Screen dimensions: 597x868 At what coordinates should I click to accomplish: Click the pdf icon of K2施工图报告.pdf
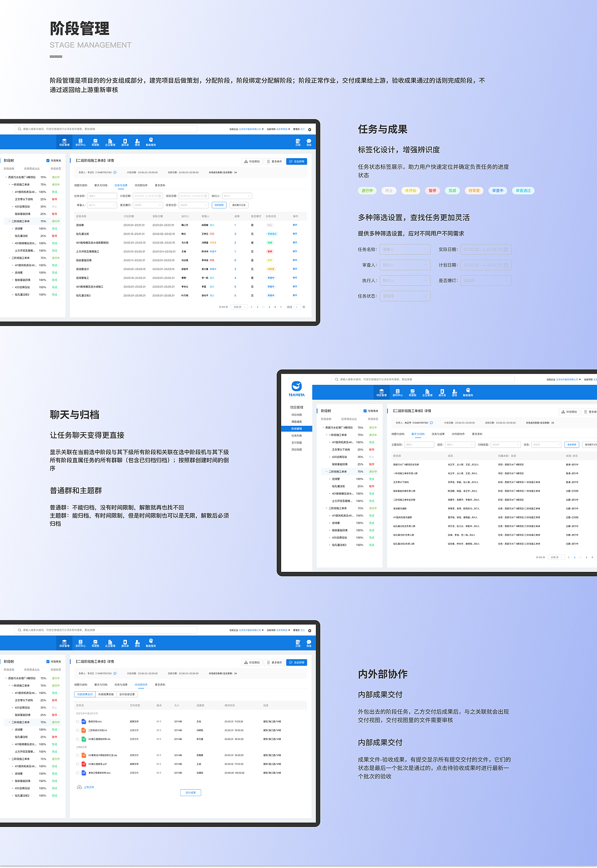(x=84, y=764)
